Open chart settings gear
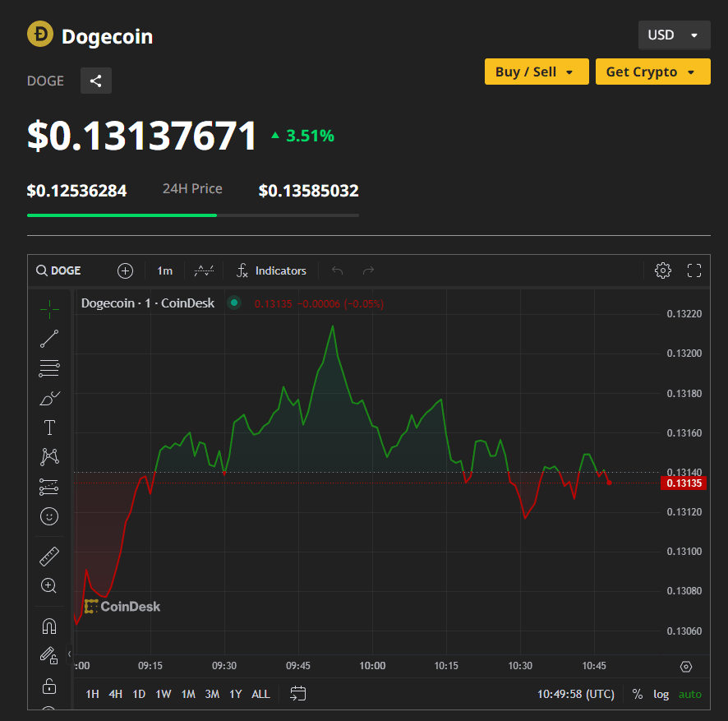 (x=662, y=270)
